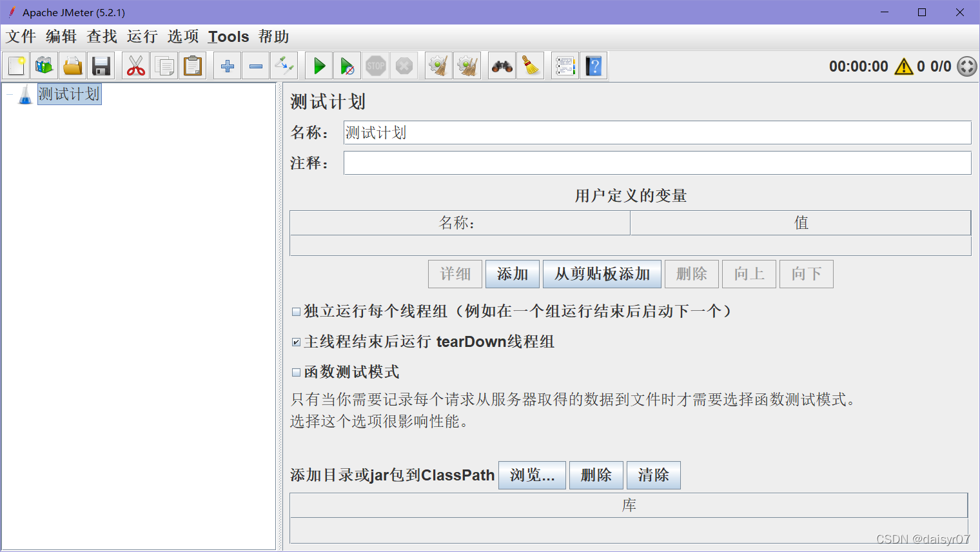Click the 浏览... classpath button

pos(533,475)
